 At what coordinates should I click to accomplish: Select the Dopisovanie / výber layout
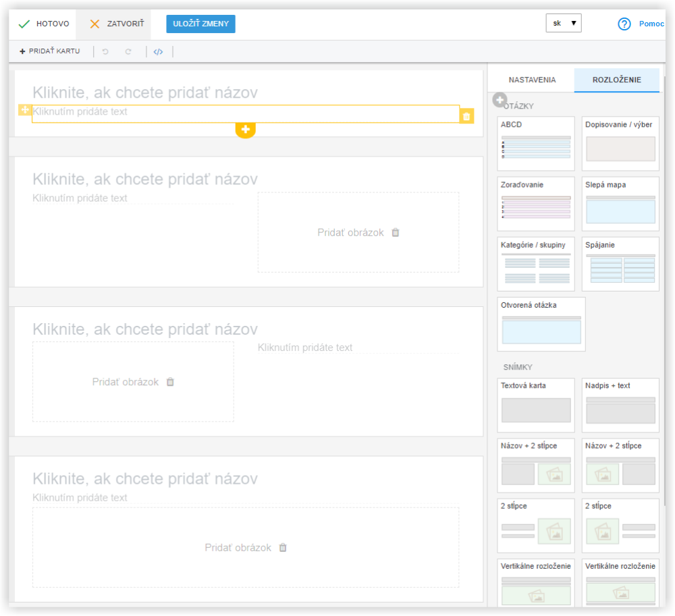coord(620,143)
